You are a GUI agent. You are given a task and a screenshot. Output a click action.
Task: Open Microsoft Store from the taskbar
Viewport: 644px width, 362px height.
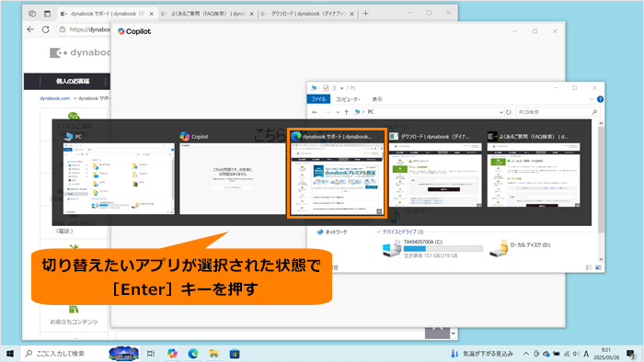coord(235,354)
